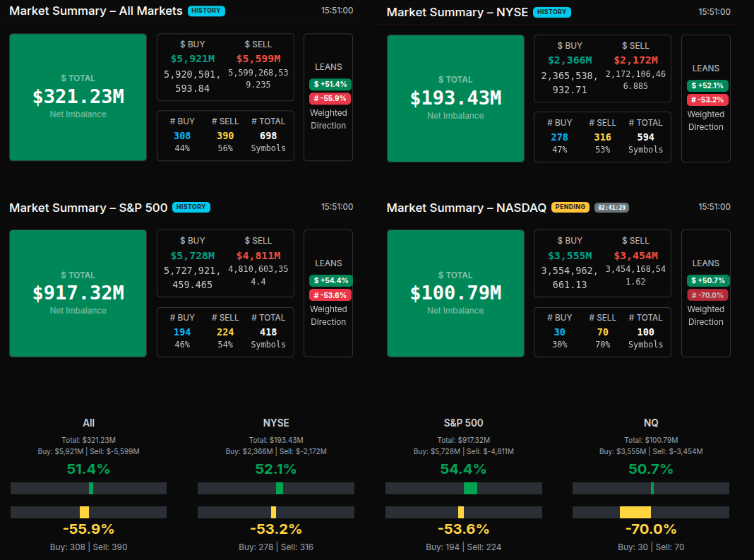Screen dimensions: 754x560
Task: Select the $100.79M NASDAQ imbalance tile
Action: click(455, 293)
